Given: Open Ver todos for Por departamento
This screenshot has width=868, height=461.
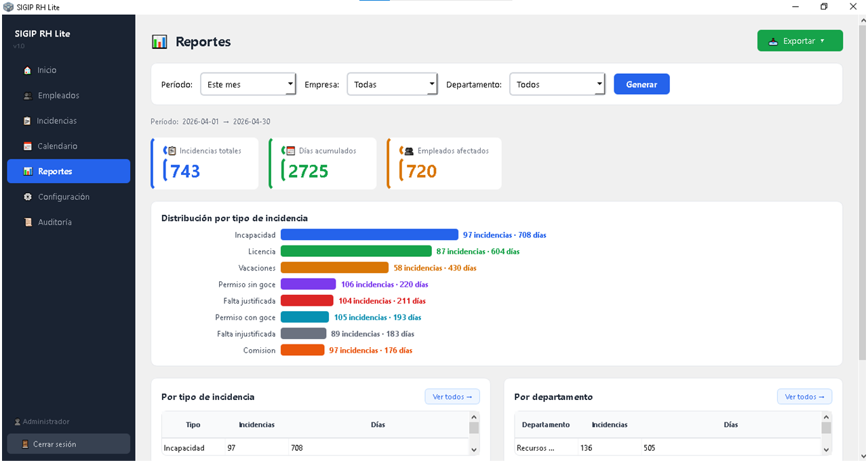Looking at the screenshot, I should tap(804, 397).
